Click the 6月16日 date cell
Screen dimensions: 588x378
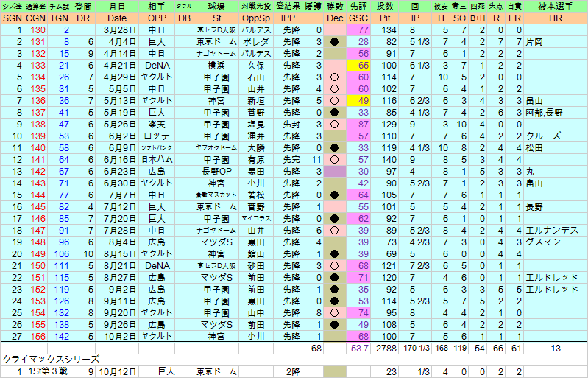tap(116, 160)
